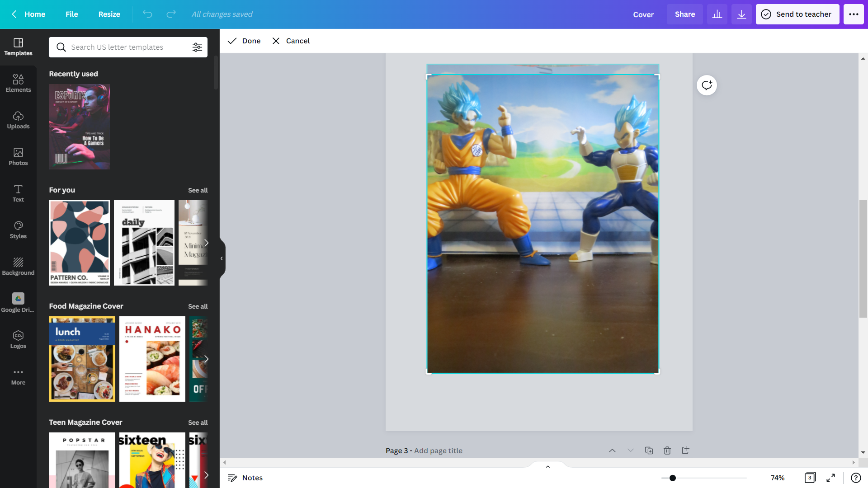
Task: Select the daily magazine template
Action: click(144, 243)
